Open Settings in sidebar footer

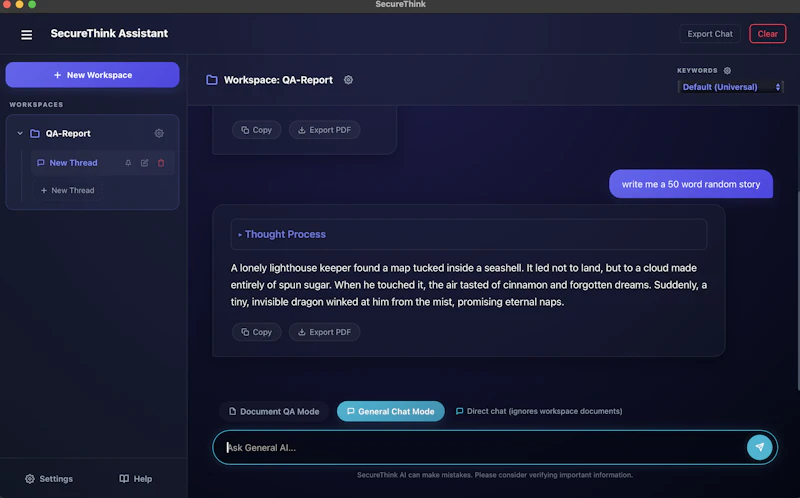[49, 479]
